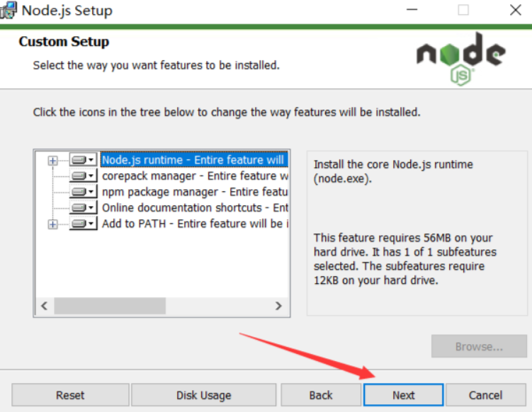Click the greyed-out Browse... button
The height and width of the screenshot is (412, 532).
479,346
